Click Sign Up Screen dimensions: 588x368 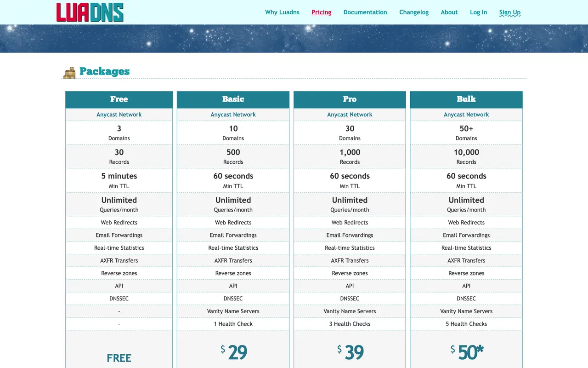pyautogui.click(x=510, y=12)
